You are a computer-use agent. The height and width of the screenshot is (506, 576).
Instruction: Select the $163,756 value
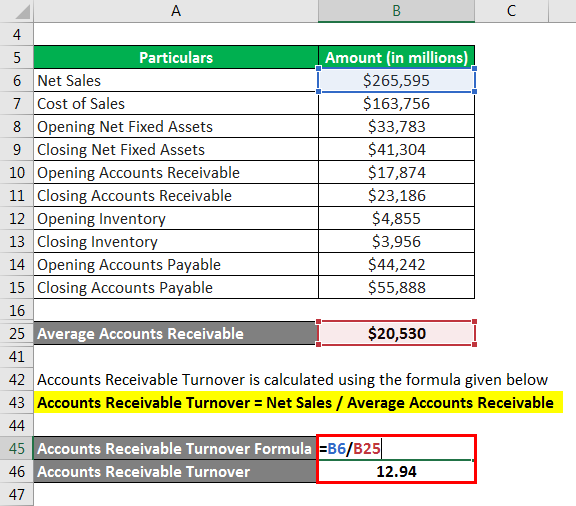pos(396,103)
